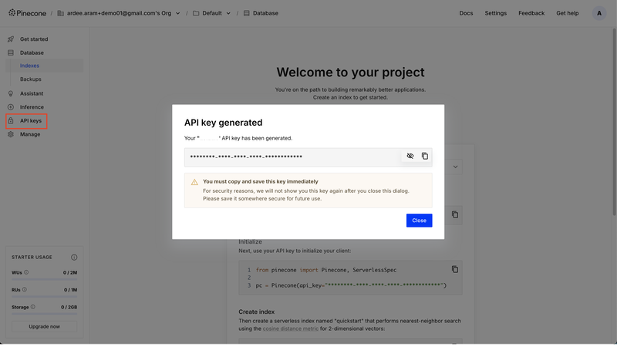Click Get help in the header
617x364 pixels.
pos(567,13)
